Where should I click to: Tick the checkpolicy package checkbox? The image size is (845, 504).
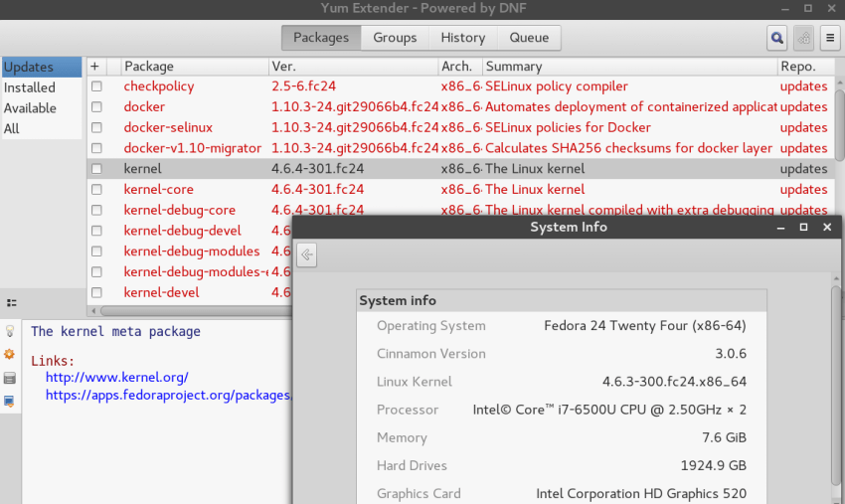(x=96, y=86)
